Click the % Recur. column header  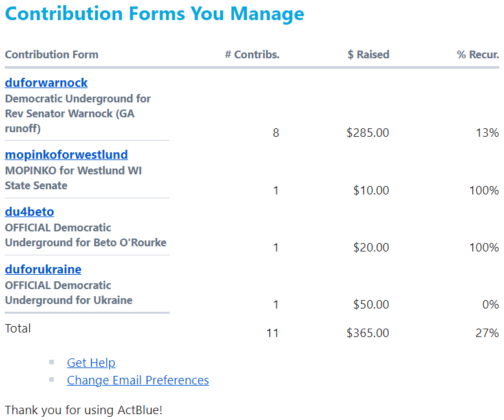coord(477,54)
